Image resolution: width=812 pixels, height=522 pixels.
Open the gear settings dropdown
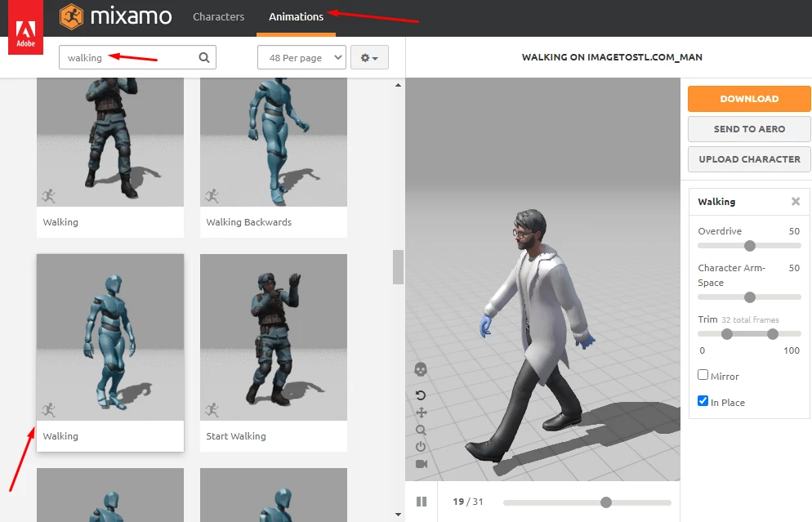click(369, 57)
